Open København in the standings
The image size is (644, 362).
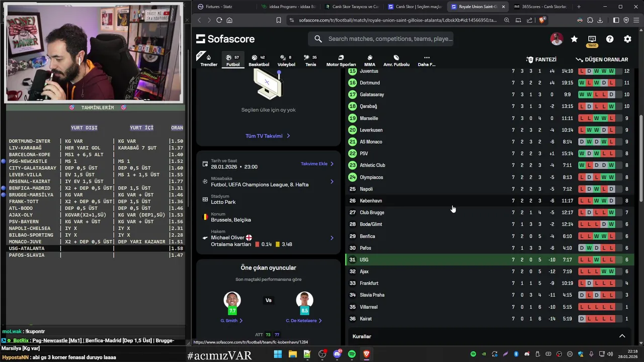point(489,201)
